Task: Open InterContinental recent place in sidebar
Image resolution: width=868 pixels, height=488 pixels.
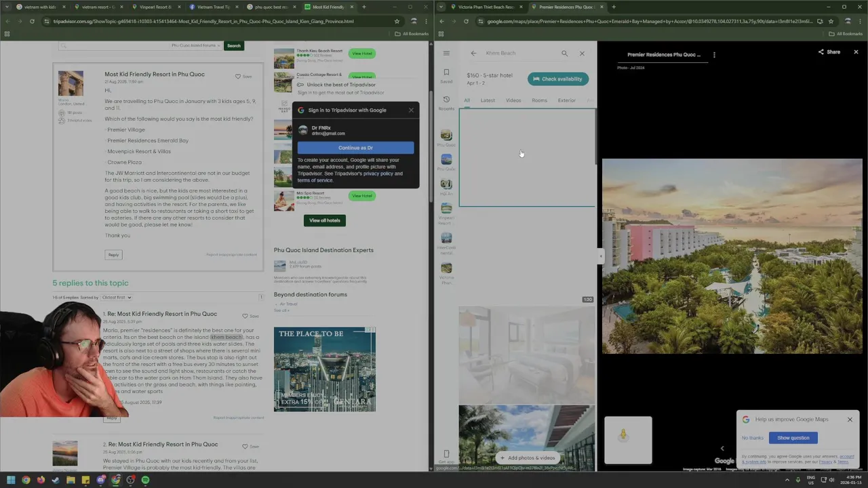Action: (x=446, y=243)
